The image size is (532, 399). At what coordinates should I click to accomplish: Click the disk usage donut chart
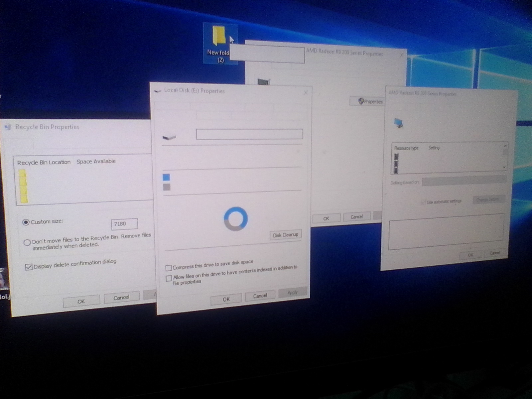(x=236, y=219)
